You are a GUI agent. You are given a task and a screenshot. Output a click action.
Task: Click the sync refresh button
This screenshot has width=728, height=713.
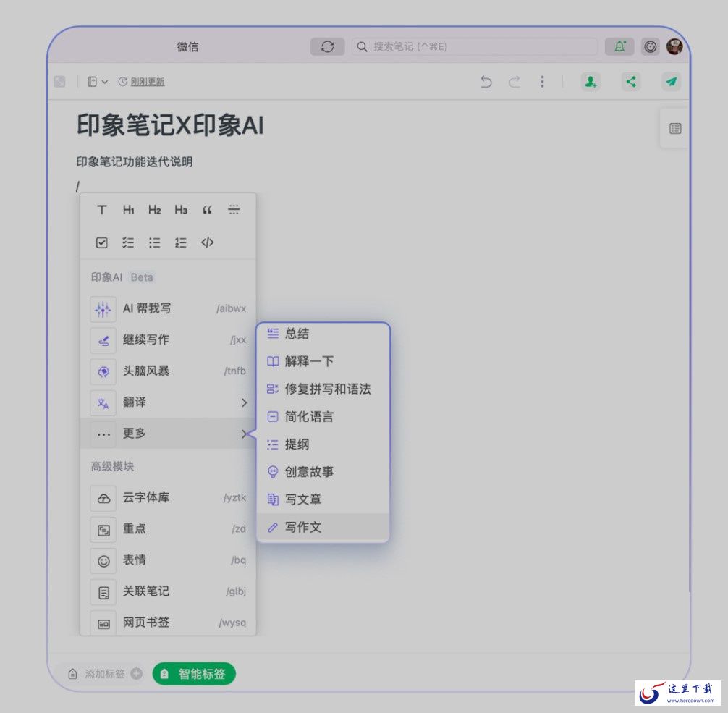point(327,46)
